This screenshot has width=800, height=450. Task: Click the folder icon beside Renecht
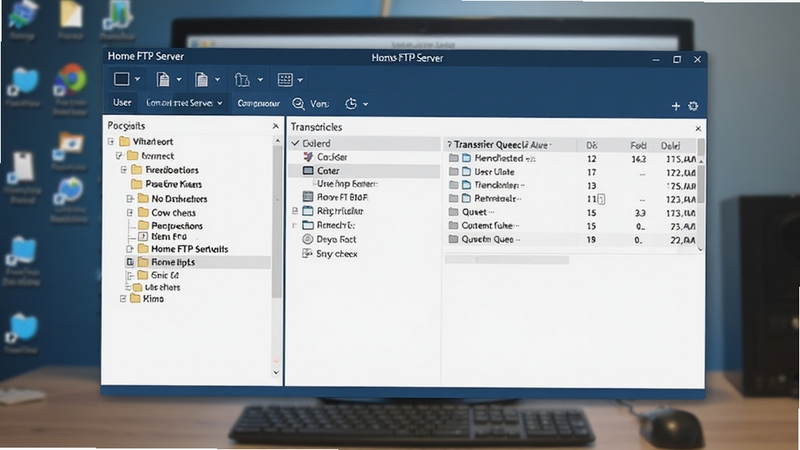point(308,225)
